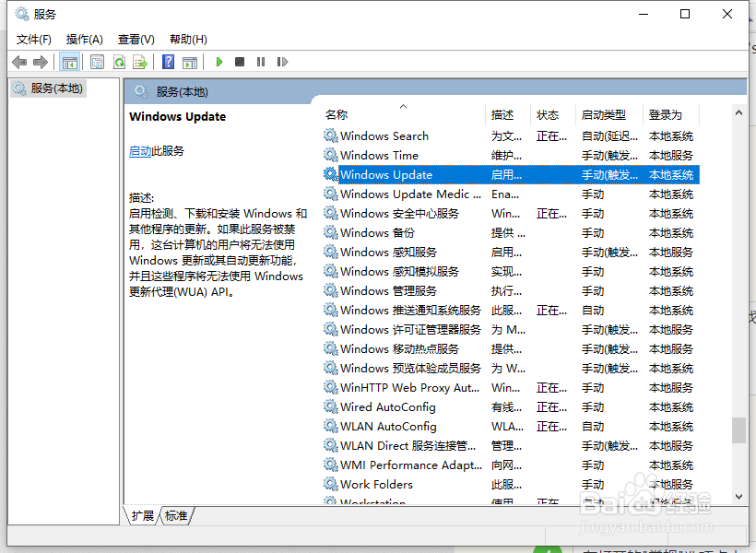The width and height of the screenshot is (756, 553).
Task: Open Help with the question mark icon
Action: (x=169, y=62)
